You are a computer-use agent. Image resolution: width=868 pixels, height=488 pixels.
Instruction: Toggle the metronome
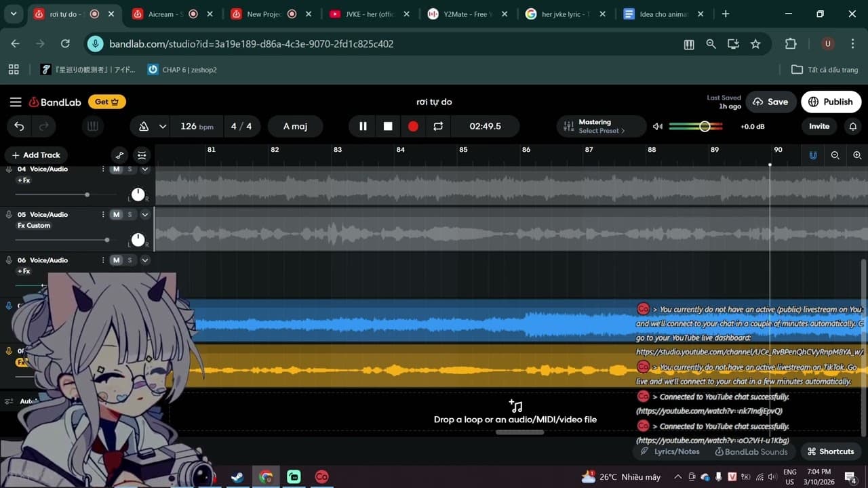[x=144, y=126]
